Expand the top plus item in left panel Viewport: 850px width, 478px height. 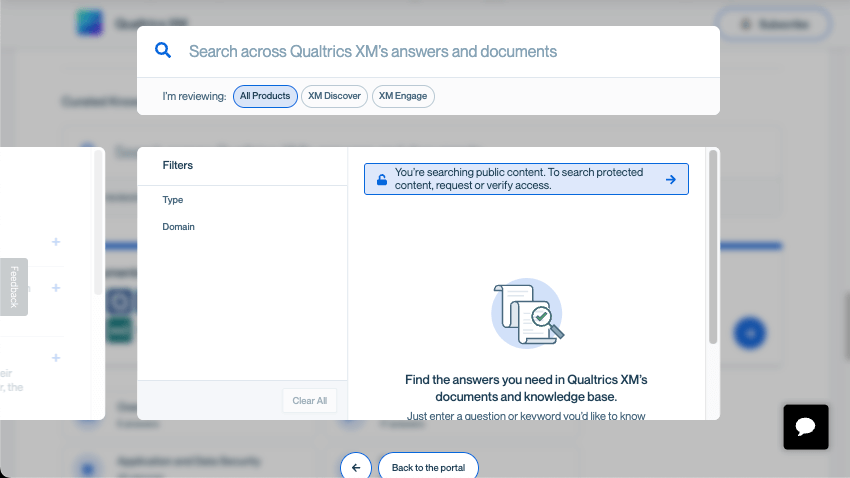coord(56,242)
